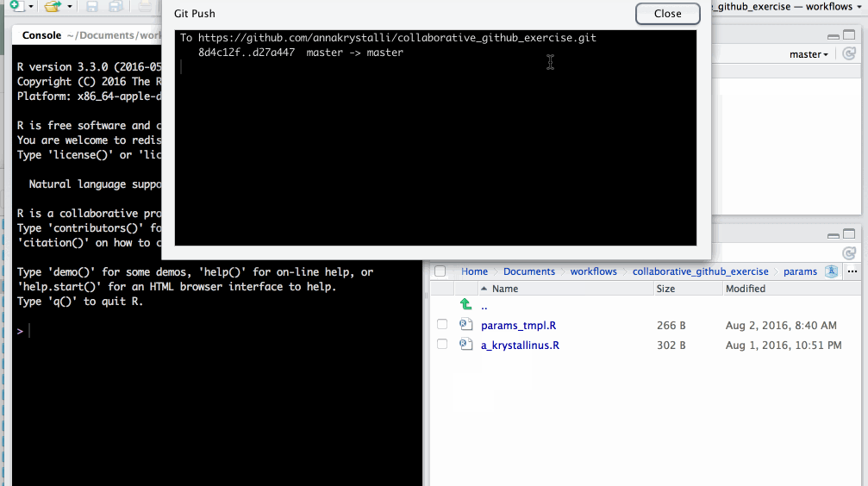Refresh the Files pane listing
The width and height of the screenshot is (868, 486).
(849, 253)
